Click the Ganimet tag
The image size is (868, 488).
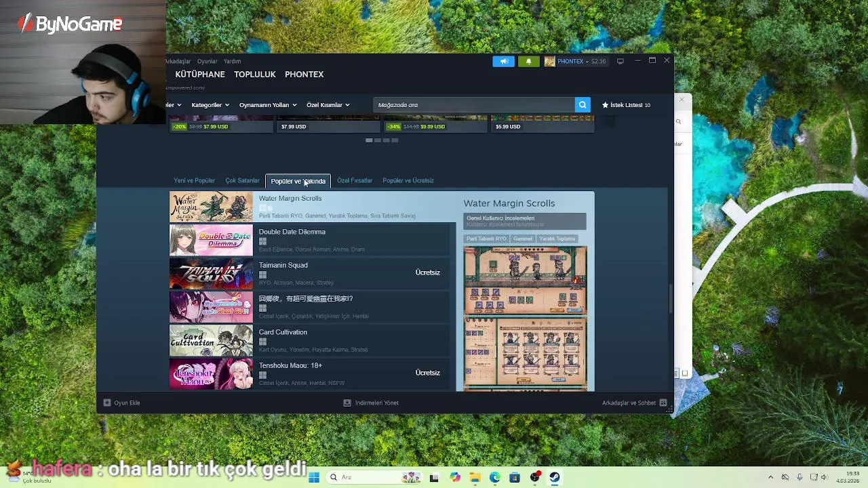pyautogui.click(x=523, y=239)
